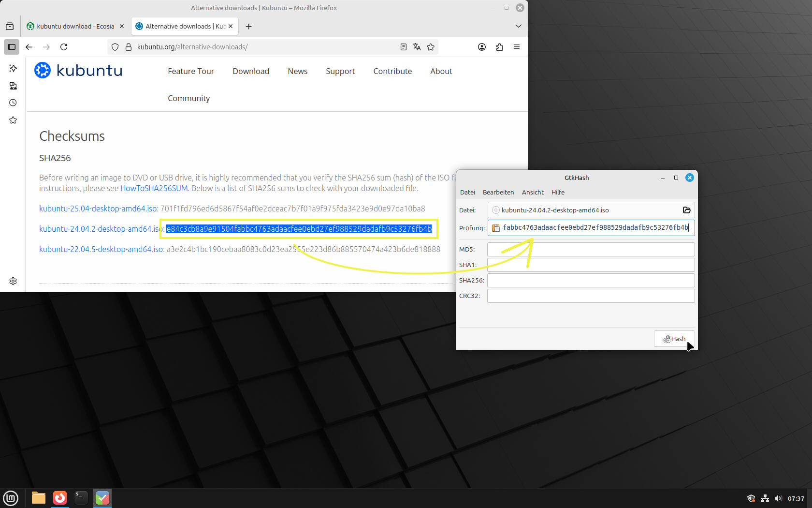Open the Bearbeiten menu in GtkHash
The width and height of the screenshot is (812, 508).
click(498, 192)
